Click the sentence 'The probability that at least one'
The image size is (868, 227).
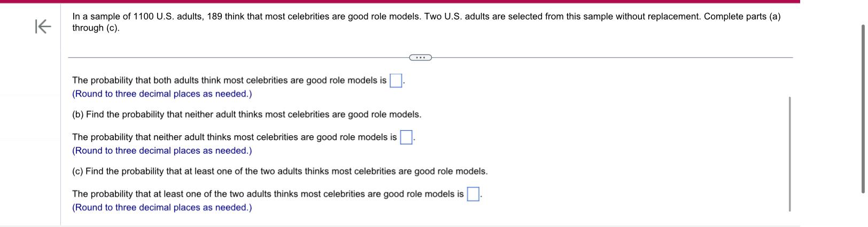point(268,194)
